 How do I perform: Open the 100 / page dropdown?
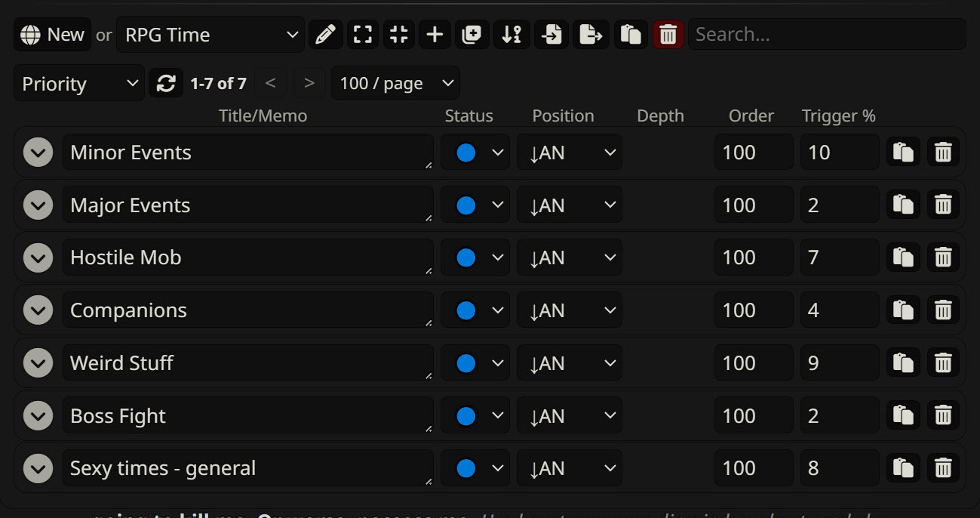click(395, 83)
